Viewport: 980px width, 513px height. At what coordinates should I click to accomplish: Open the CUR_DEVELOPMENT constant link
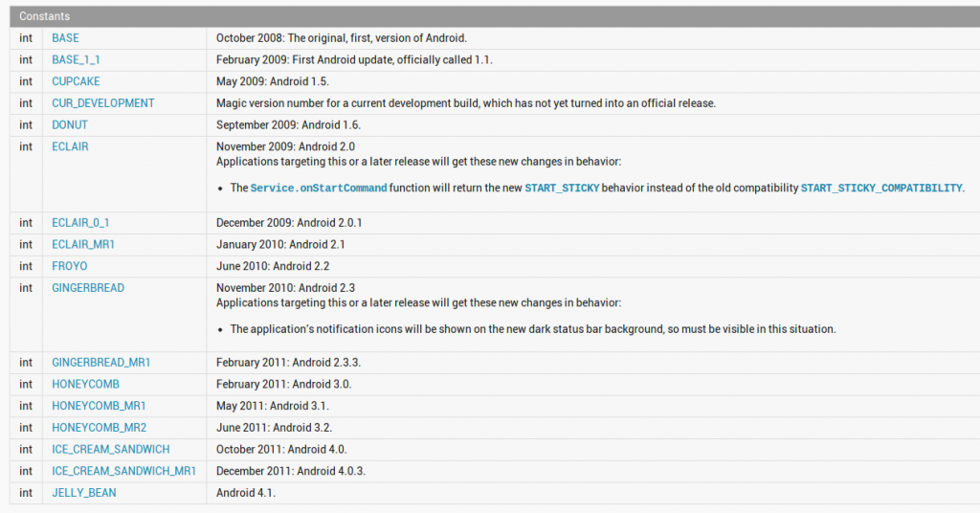point(103,103)
